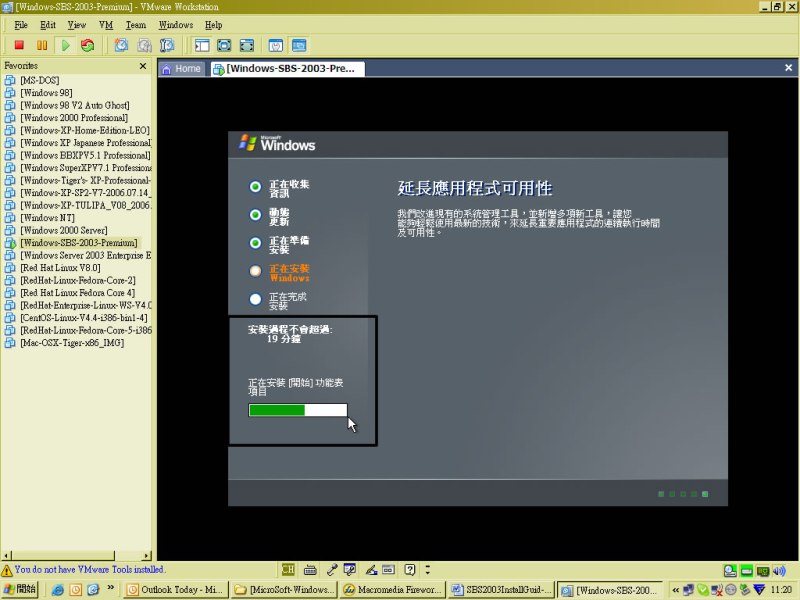The height and width of the screenshot is (600, 800).
Task: Choose [Windows XP Japanese Professional] in Favorites
Action: click(x=86, y=143)
